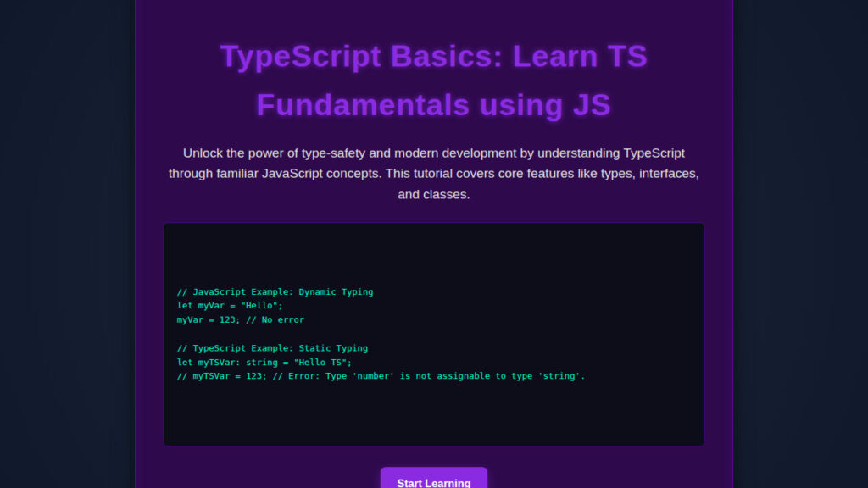Select the let myTSVar string declaration line
This screenshot has height=488, width=868.
(x=263, y=362)
